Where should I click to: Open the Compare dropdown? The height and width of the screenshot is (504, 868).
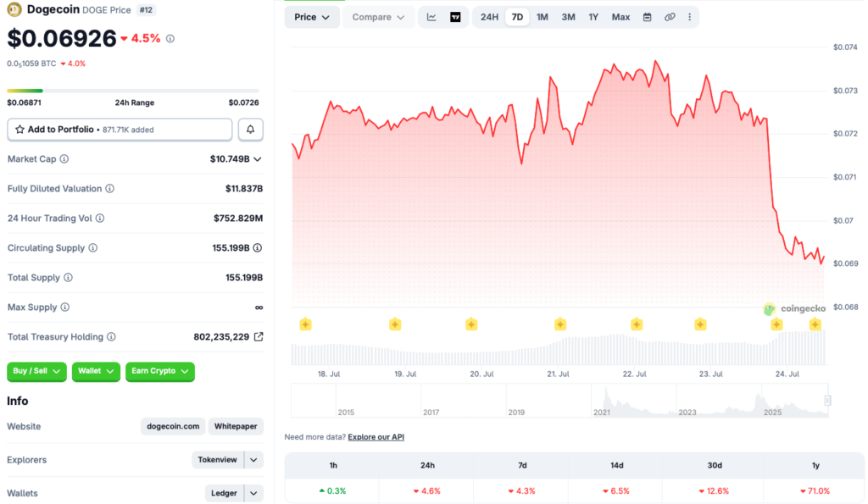point(378,17)
